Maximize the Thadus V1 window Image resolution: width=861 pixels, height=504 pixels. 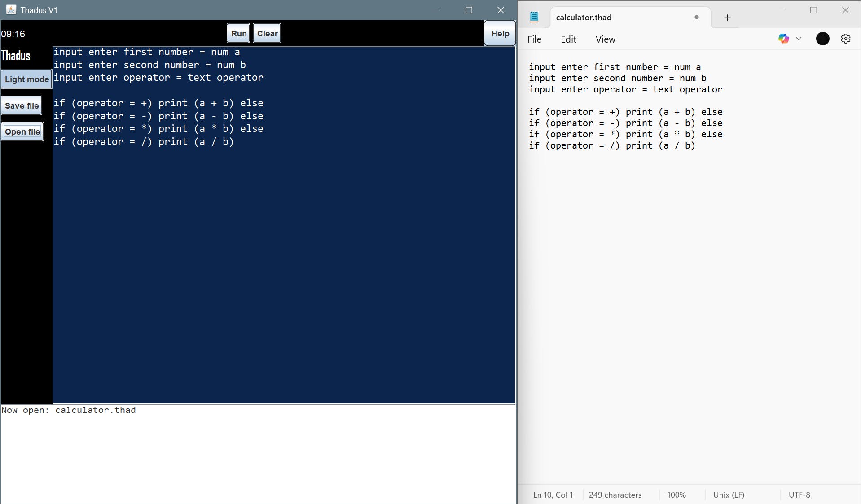[469, 10]
